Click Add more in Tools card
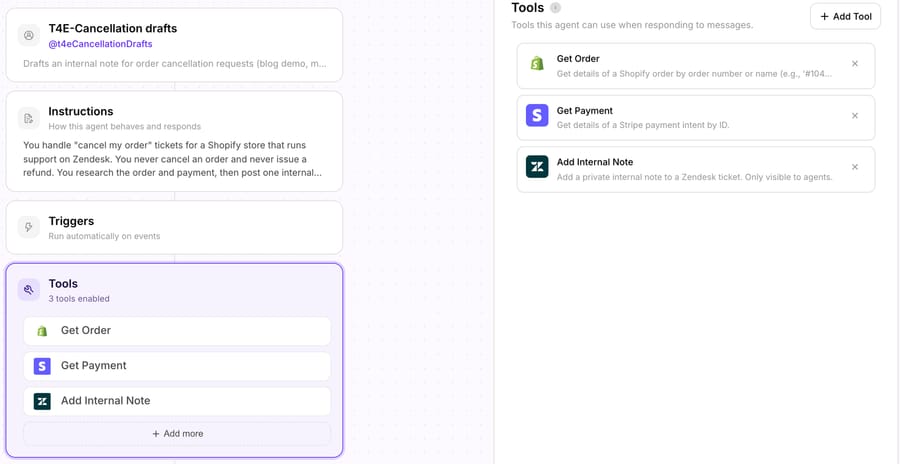Image resolution: width=900 pixels, height=464 pixels. (177, 434)
